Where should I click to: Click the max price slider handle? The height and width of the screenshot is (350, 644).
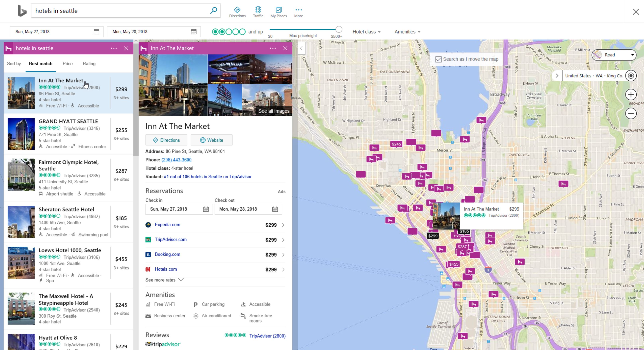click(x=339, y=29)
